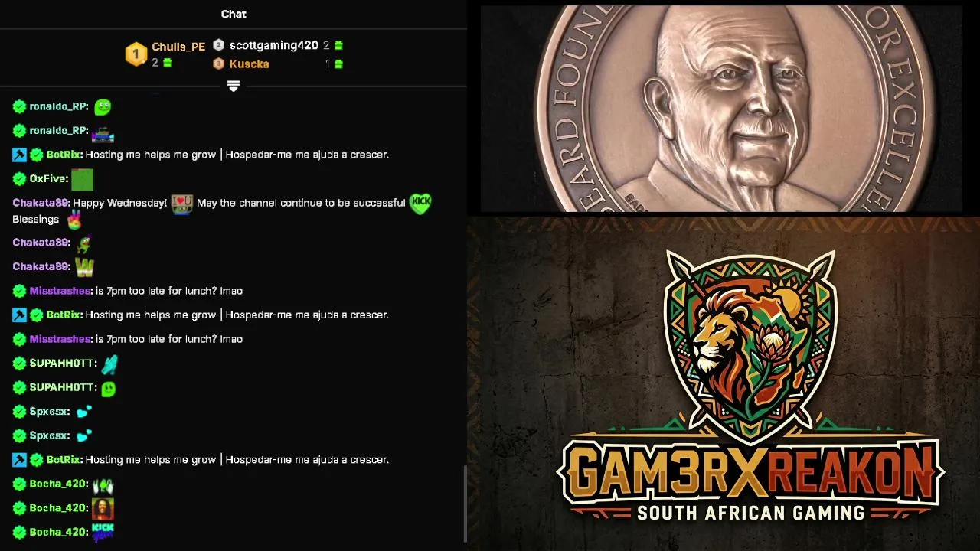Open Misstrashes user profile
Viewport: 980px width, 551px height.
(x=60, y=291)
